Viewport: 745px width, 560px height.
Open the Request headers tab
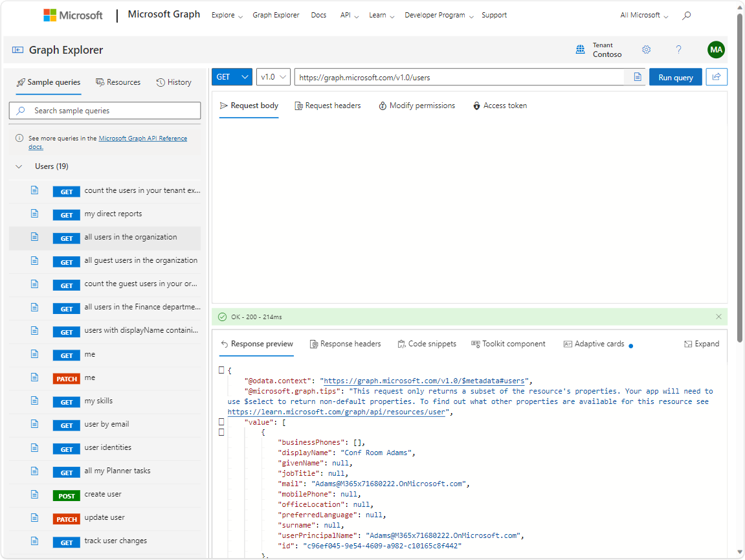(x=328, y=106)
